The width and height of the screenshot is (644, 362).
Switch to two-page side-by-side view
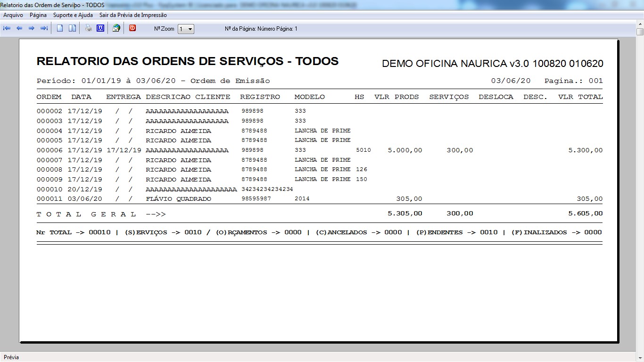(72, 28)
